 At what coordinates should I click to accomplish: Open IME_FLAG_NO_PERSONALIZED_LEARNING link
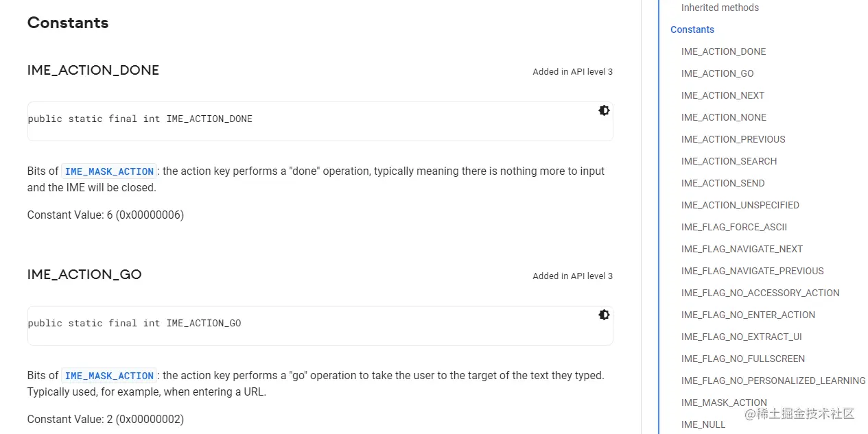coord(773,381)
